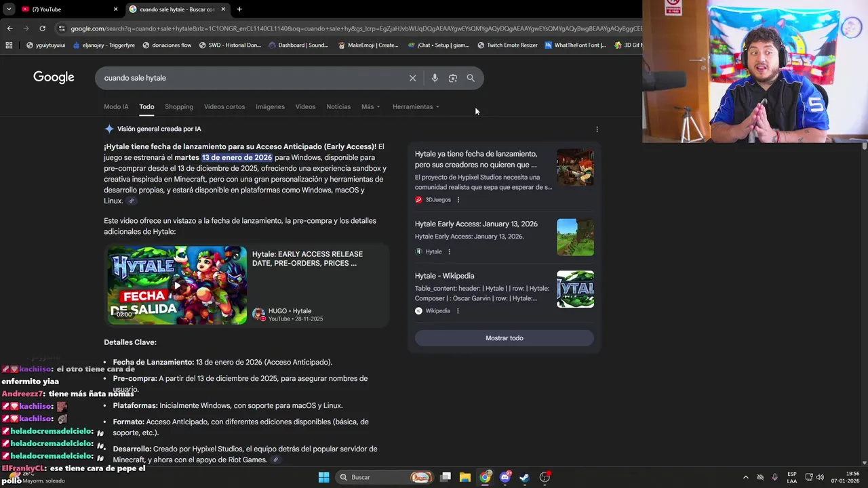Submit search with the magnifying glass icon
The width and height of the screenshot is (868, 488).
click(x=471, y=78)
